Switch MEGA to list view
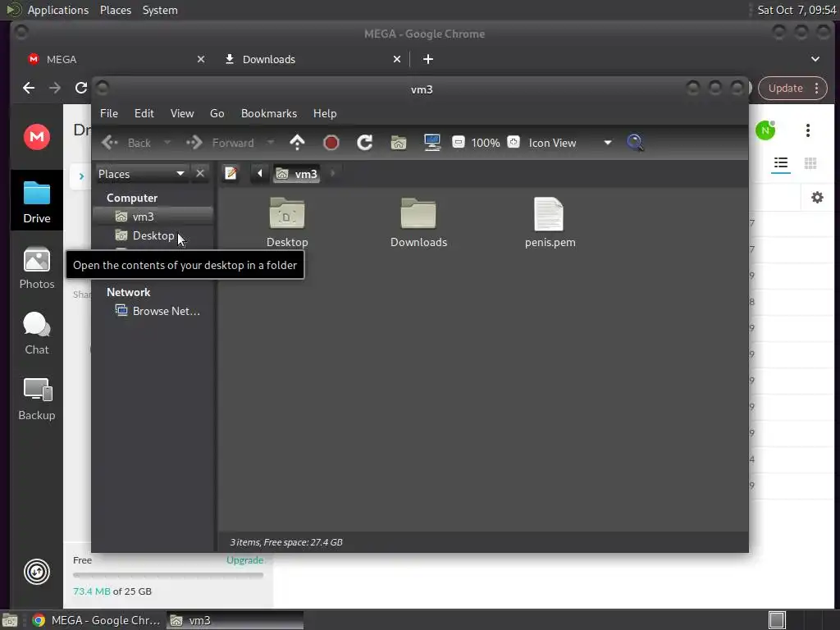This screenshot has height=630, width=840. coord(781,163)
